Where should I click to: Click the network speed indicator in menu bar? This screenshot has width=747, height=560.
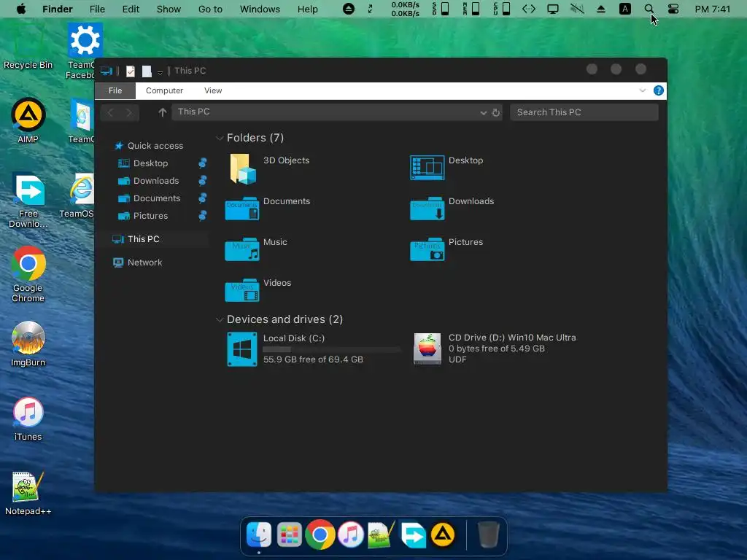tap(405, 9)
